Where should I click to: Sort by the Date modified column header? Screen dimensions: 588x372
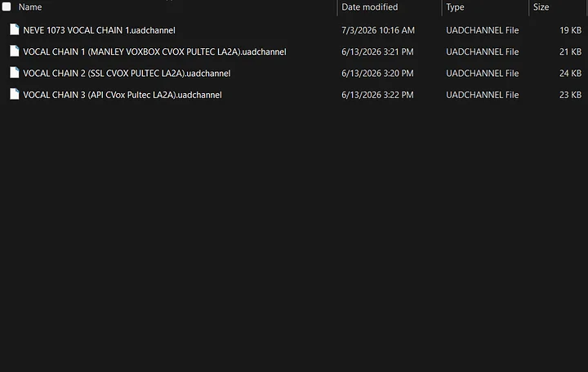tap(369, 7)
